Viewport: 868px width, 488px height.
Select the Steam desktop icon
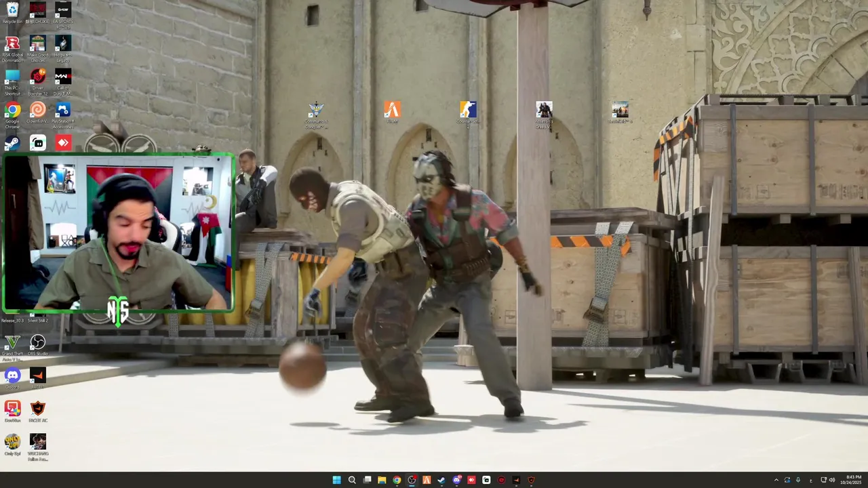click(x=12, y=143)
